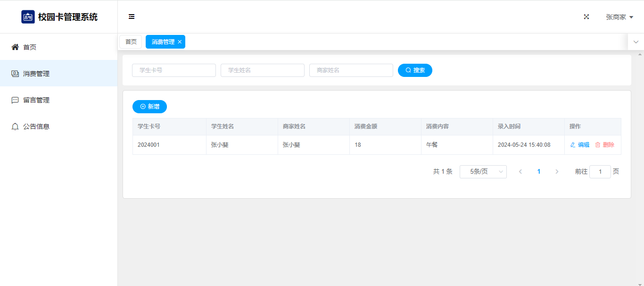Open the 5条/页 page size dropdown

tap(483, 172)
